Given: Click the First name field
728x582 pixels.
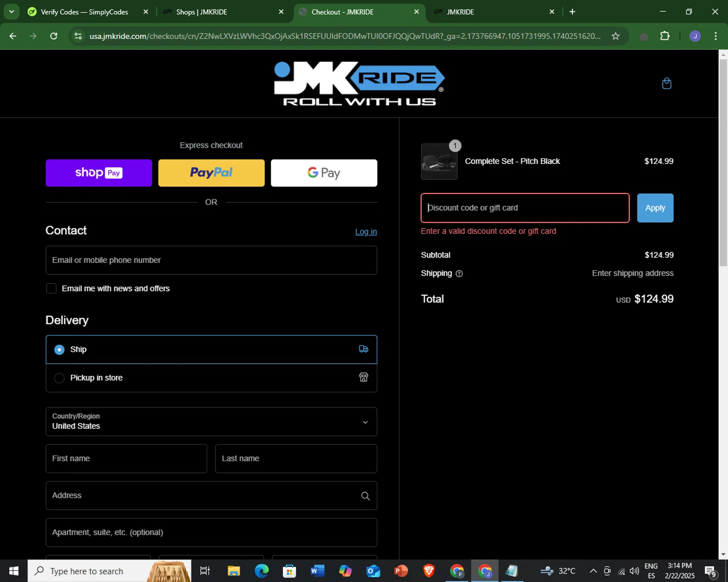Looking at the screenshot, I should click(126, 459).
